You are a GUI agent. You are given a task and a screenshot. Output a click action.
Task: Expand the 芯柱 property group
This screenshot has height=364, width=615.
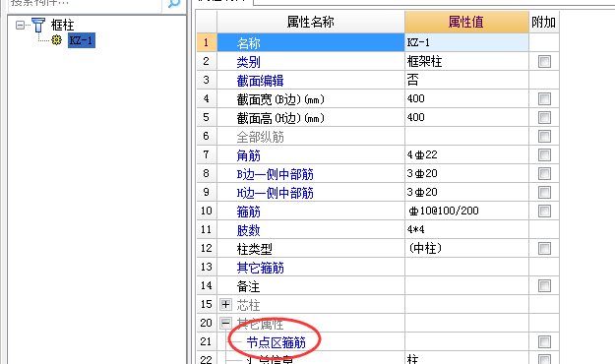tap(225, 304)
